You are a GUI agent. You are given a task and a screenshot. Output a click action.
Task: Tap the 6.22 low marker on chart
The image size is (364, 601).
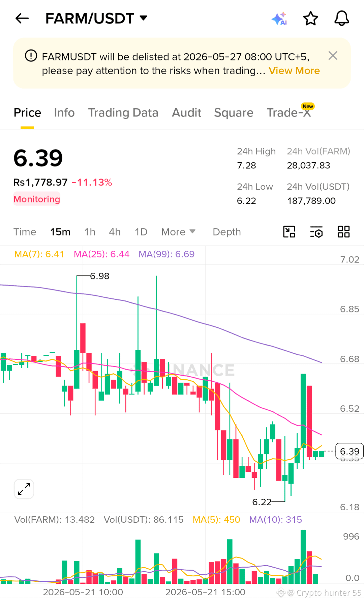[262, 502]
